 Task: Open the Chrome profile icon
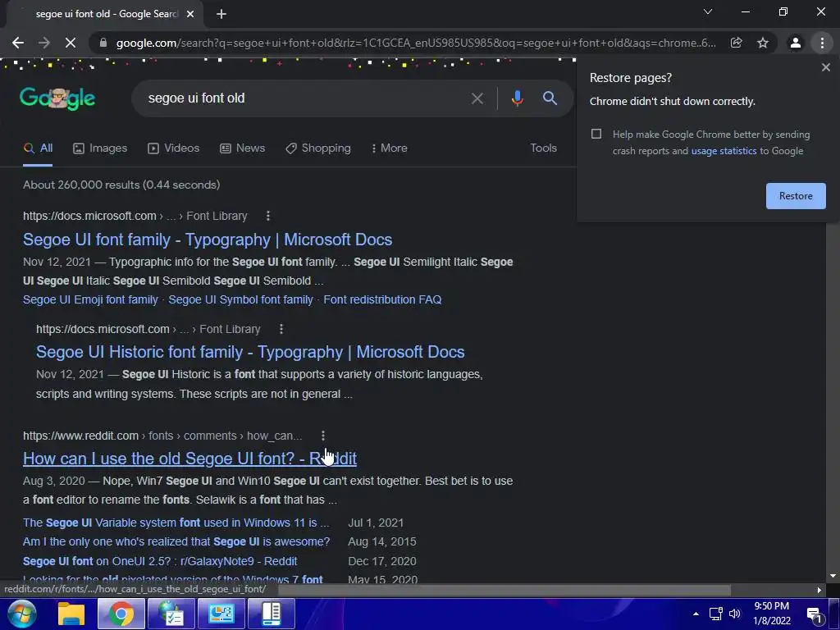pyautogui.click(x=796, y=43)
